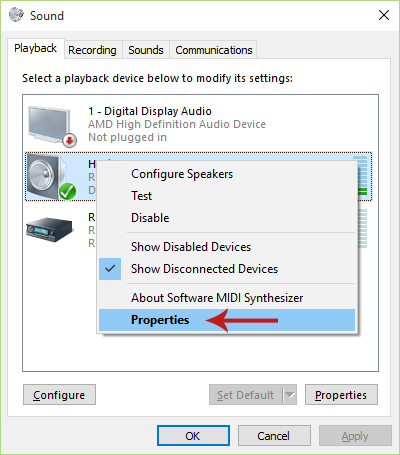Click the green default device checkmark badge
This screenshot has height=455, width=400.
[67, 192]
